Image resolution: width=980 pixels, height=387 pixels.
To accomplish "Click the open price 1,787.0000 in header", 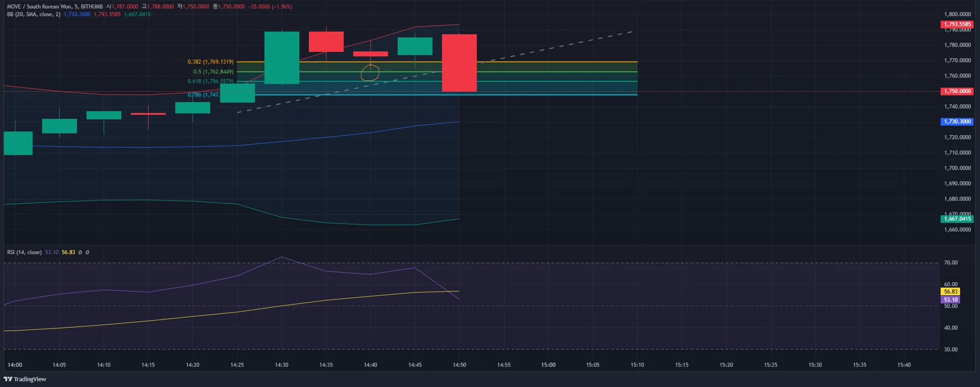I will click(x=125, y=7).
